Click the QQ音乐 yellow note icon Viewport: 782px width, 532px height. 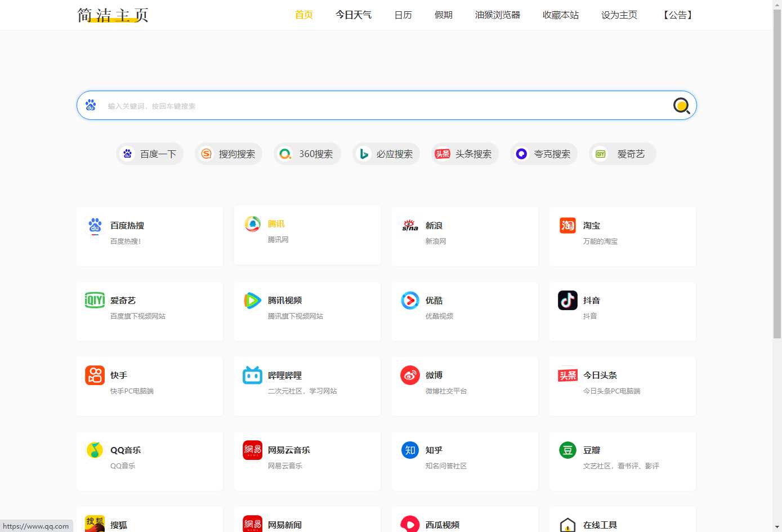pyautogui.click(x=95, y=450)
